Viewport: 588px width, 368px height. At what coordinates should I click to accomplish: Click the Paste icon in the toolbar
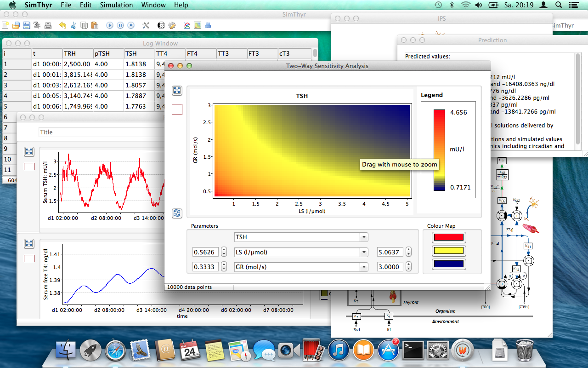[95, 25]
